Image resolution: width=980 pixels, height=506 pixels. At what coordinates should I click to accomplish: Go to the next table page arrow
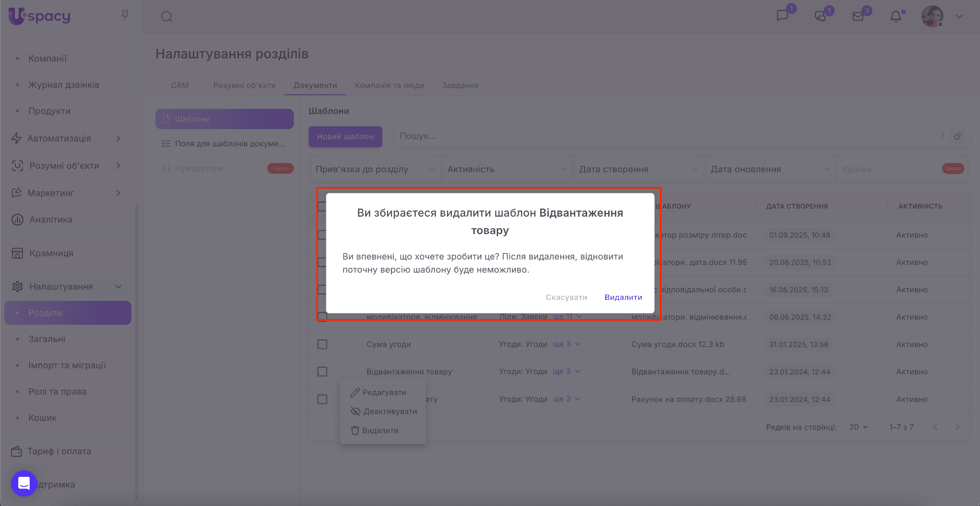pos(958,427)
